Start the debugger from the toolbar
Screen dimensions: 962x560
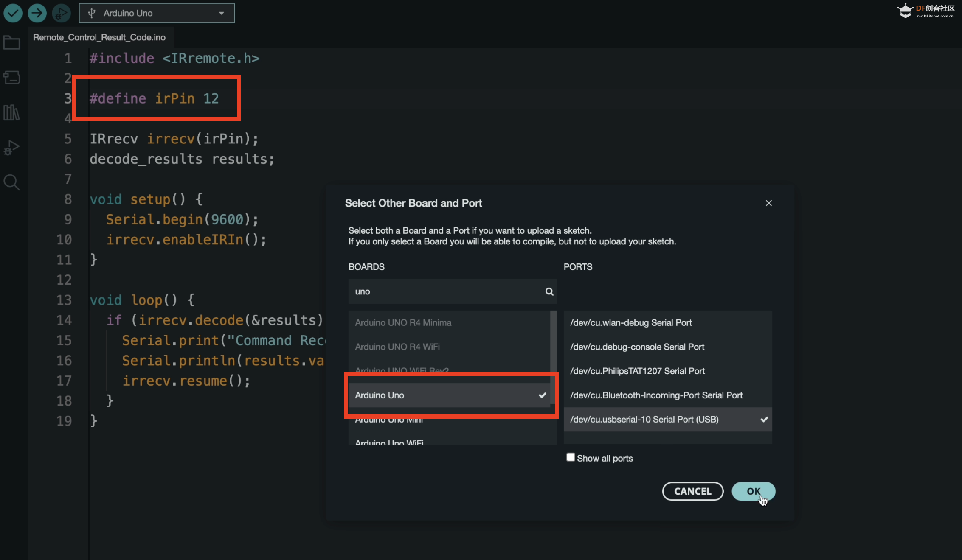coord(61,13)
